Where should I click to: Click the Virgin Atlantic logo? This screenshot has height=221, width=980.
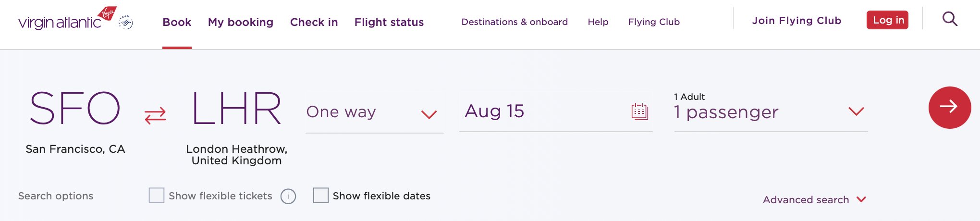coord(67,19)
